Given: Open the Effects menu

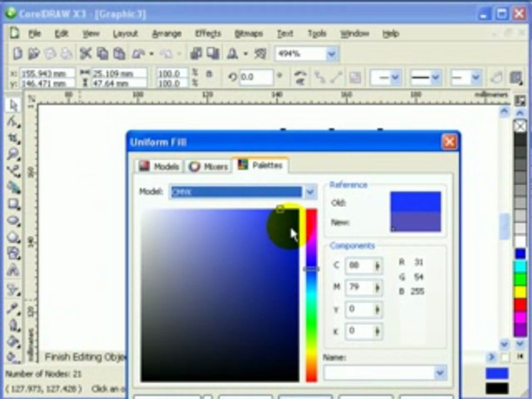Looking at the screenshot, I should (x=208, y=34).
